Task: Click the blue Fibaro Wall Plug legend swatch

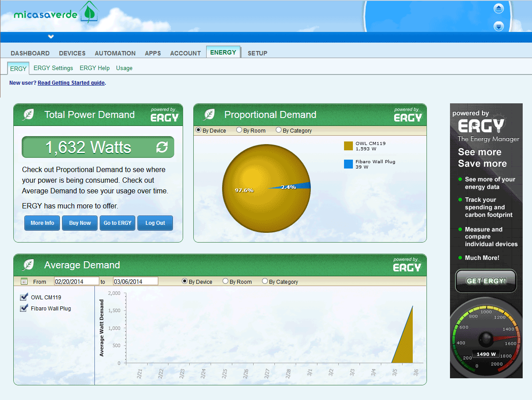Action: point(348,164)
